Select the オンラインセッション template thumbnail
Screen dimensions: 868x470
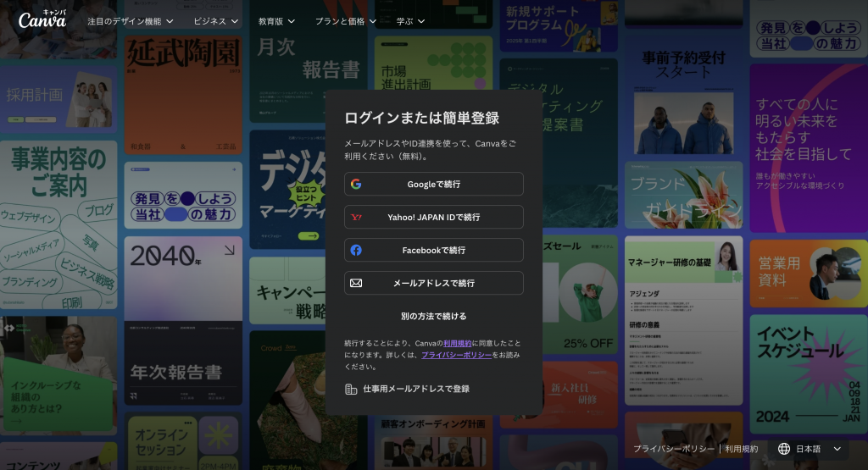pos(183,441)
